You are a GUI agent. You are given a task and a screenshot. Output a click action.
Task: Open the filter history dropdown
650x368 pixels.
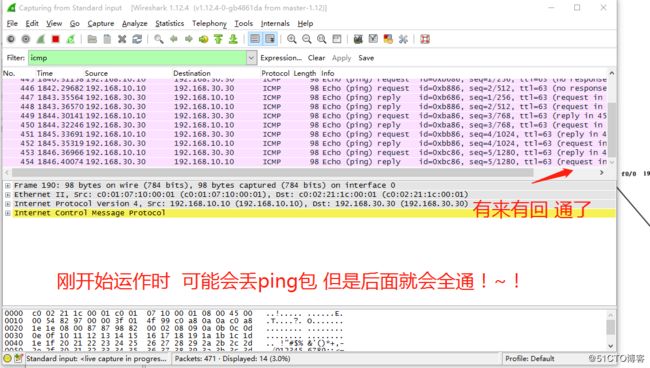(251, 58)
